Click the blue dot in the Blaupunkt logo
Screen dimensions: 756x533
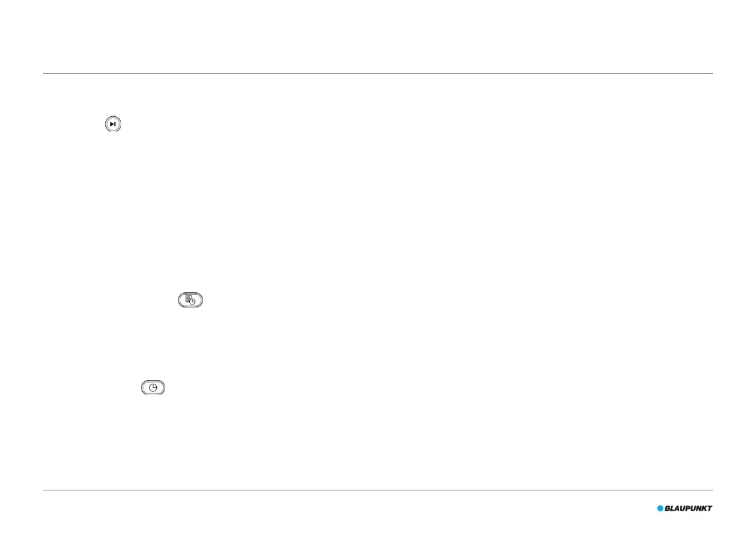click(x=660, y=508)
